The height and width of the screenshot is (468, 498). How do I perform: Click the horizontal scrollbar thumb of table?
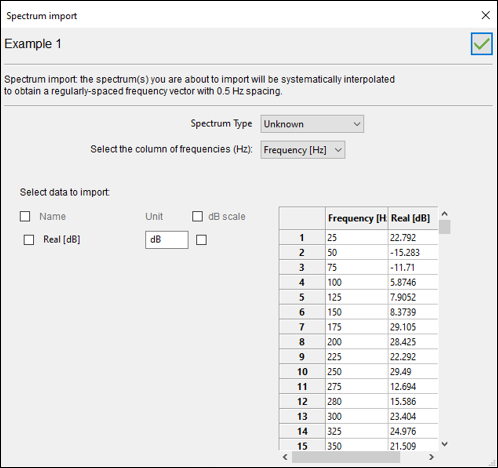346,457
